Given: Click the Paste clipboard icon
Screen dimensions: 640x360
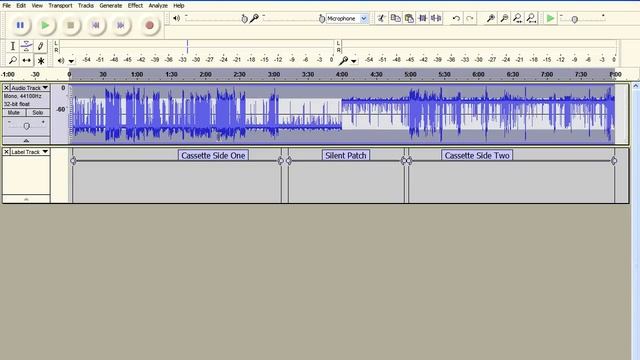Looking at the screenshot, I should [409, 18].
